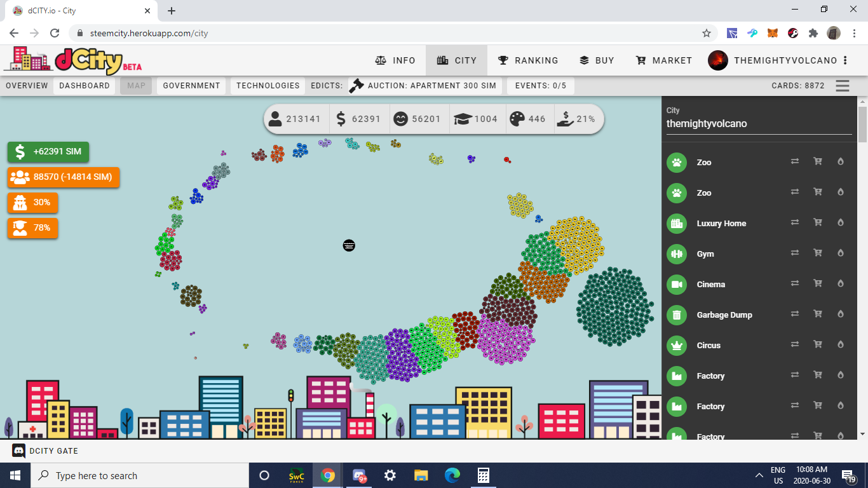The height and width of the screenshot is (488, 868).
Task: Open the Discord DCITY GATE link
Action: [46, 451]
